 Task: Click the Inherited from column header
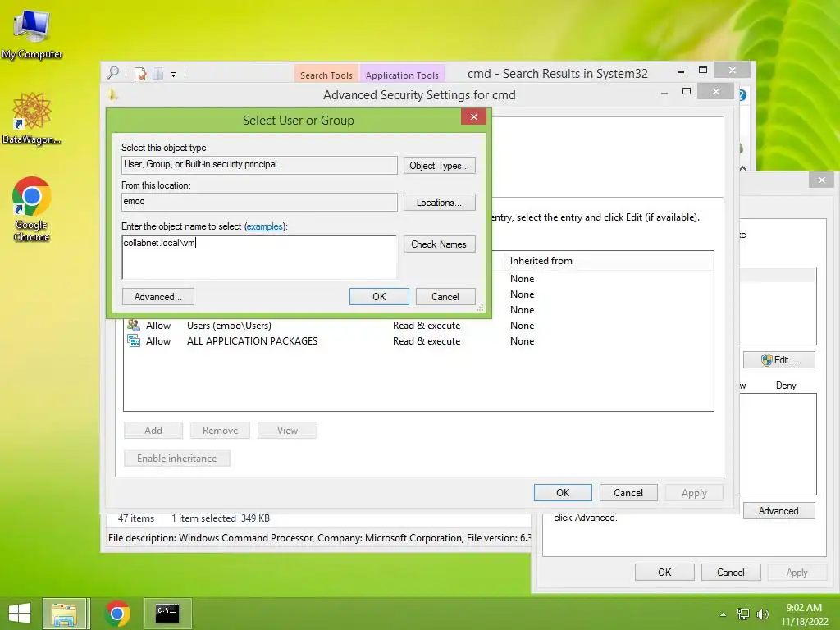(541, 261)
